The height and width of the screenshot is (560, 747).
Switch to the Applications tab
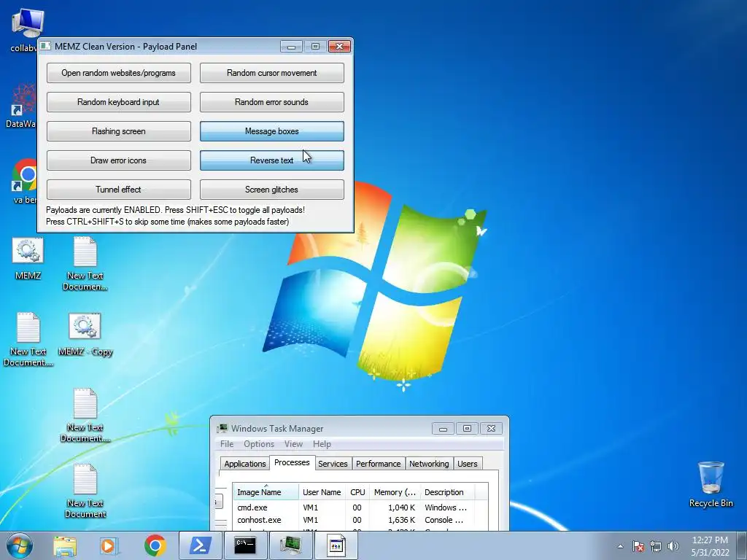tap(245, 463)
